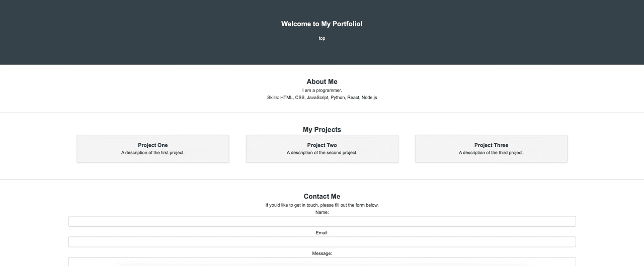Click the "top" link in the header
Image resolution: width=644 pixels, height=266 pixels.
click(322, 38)
